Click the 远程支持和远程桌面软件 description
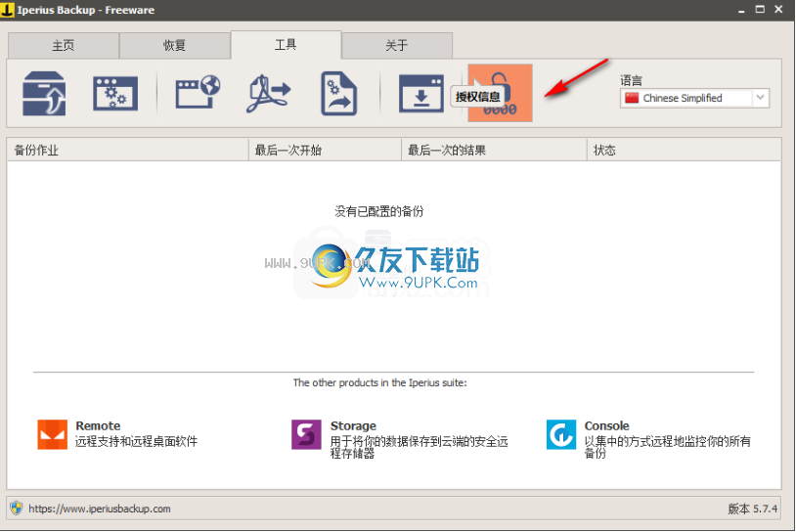The image size is (796, 532). (x=136, y=441)
